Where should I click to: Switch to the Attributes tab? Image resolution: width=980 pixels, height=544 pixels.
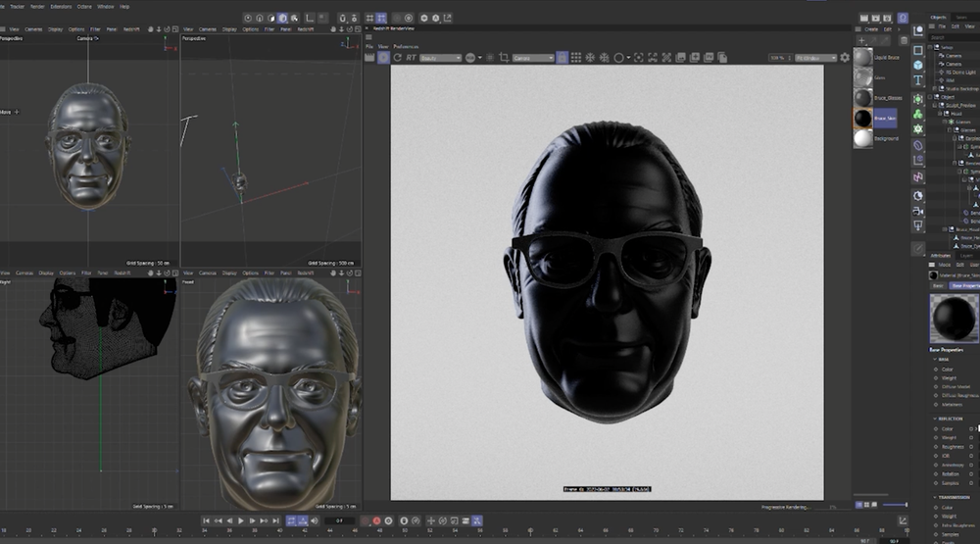click(941, 256)
